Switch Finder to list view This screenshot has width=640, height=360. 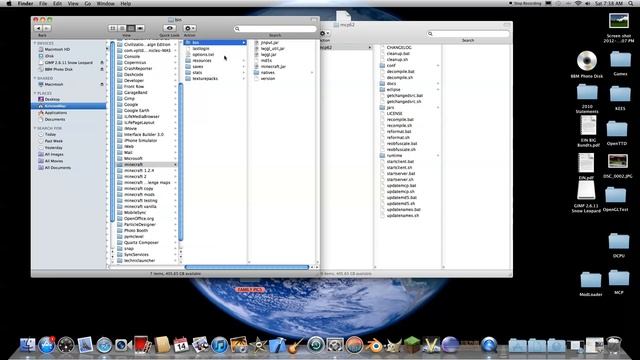(x=122, y=28)
